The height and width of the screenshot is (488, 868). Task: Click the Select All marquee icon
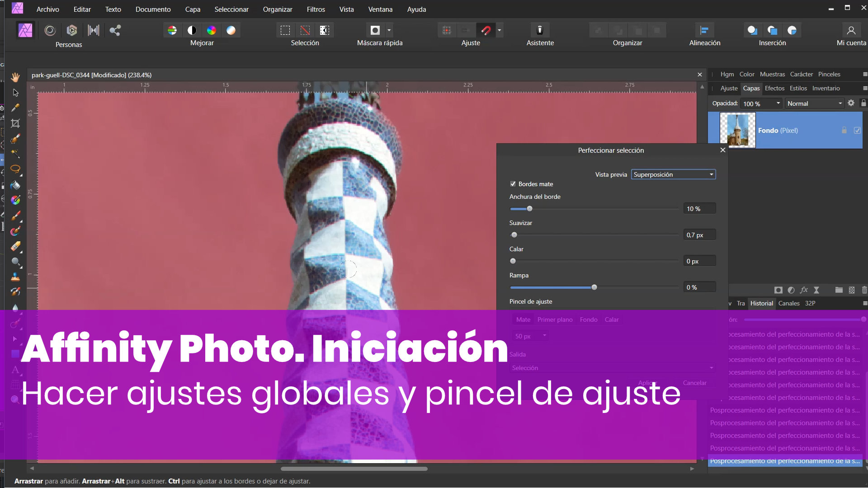point(285,30)
